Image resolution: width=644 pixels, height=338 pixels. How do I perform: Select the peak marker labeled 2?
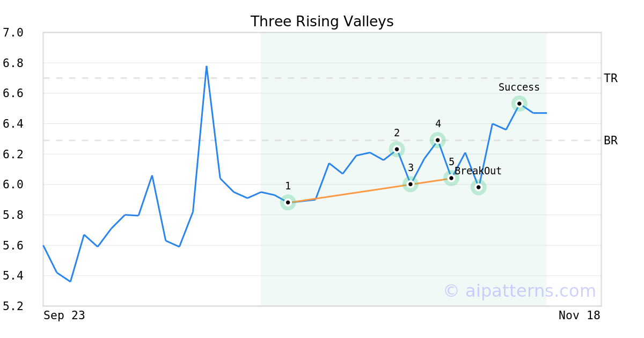click(x=397, y=149)
